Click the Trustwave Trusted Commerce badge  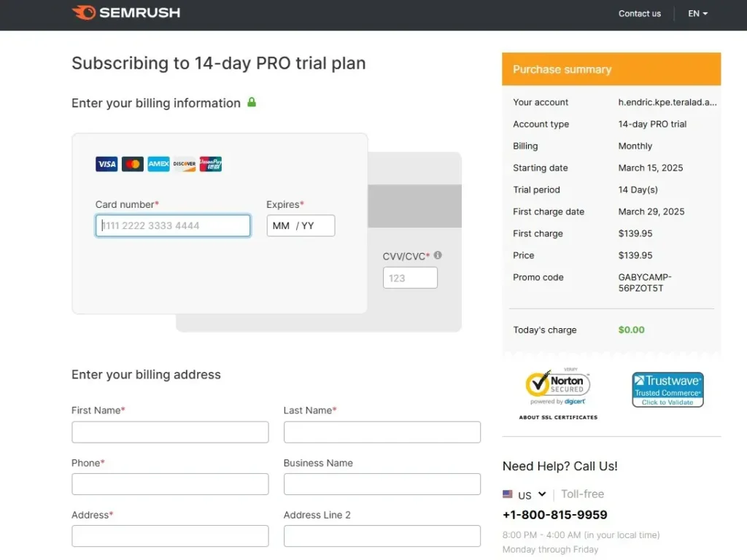(x=667, y=389)
